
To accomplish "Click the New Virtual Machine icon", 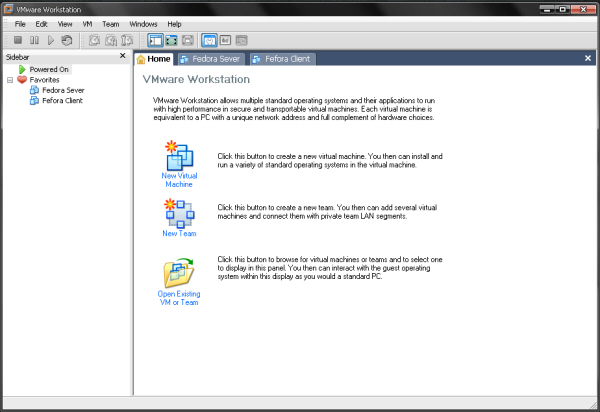I will coord(179,156).
